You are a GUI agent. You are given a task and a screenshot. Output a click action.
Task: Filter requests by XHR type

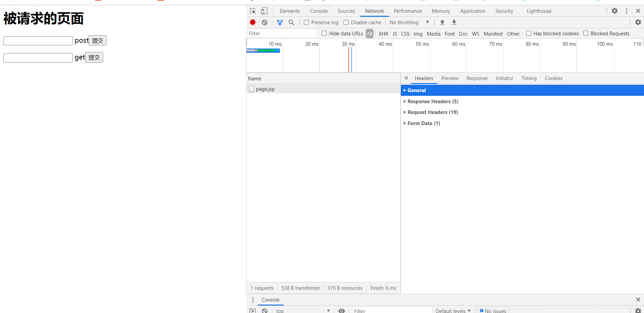383,34
